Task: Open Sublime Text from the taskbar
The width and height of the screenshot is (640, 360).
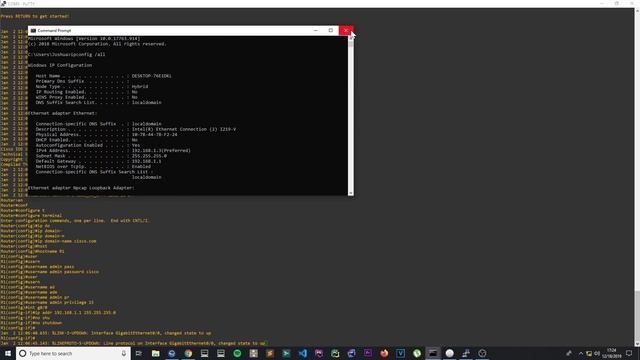Action: 270,353
